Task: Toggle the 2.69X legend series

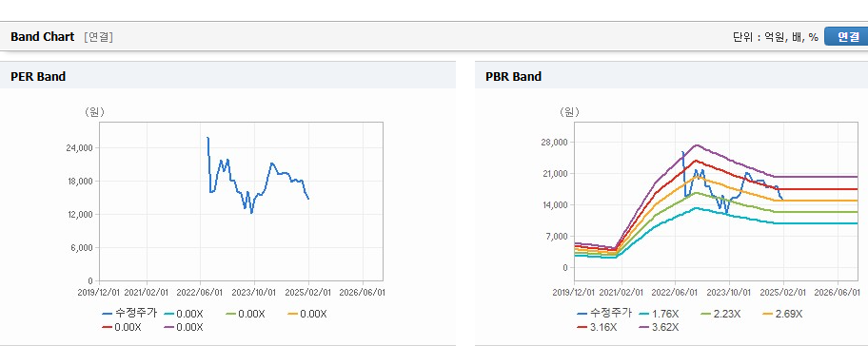Action: point(782,314)
